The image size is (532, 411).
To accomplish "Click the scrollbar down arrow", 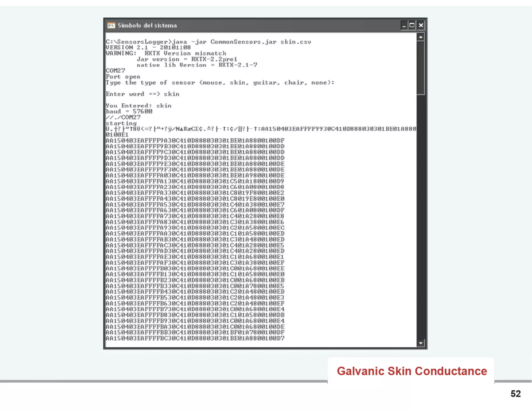I will 421,343.
